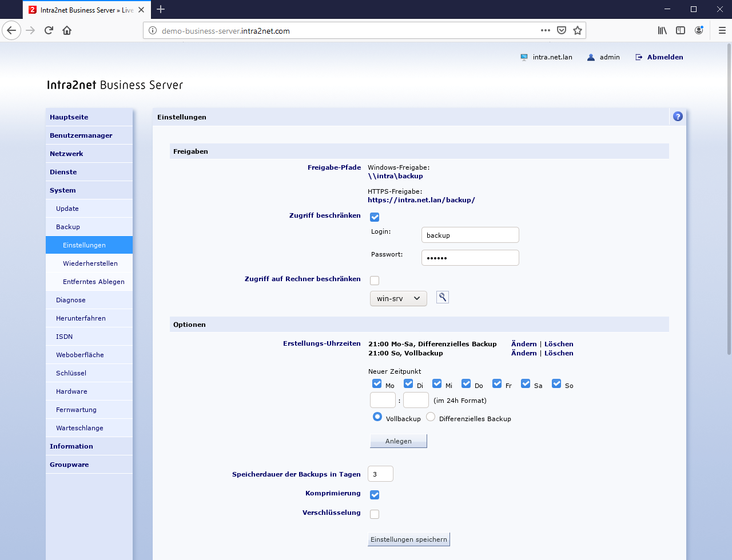Open Wiederherstellen page
The image size is (732, 560).
[x=89, y=263]
